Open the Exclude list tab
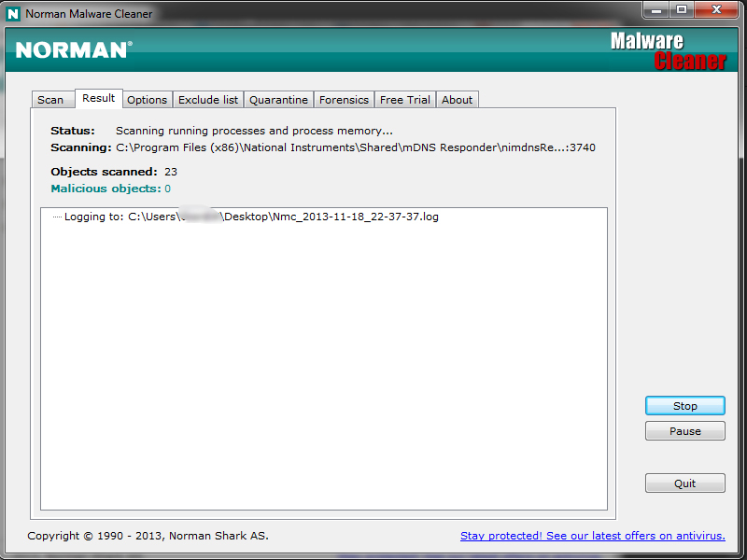This screenshot has width=747, height=560. pyautogui.click(x=208, y=100)
